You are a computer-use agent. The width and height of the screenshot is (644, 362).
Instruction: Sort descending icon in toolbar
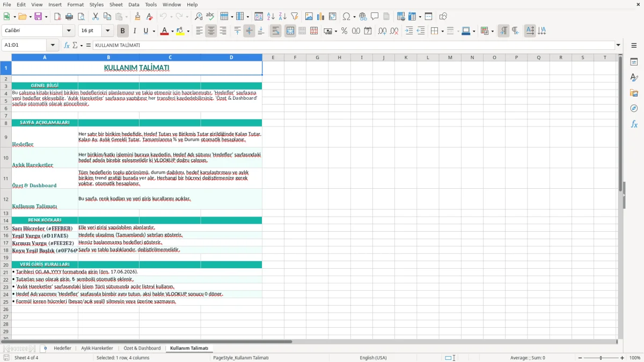(x=282, y=17)
